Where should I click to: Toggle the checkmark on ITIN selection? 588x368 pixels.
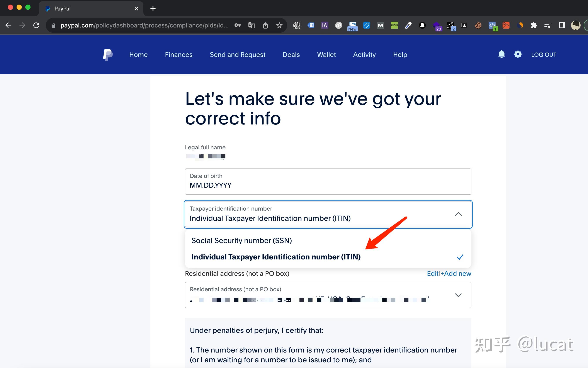460,257
